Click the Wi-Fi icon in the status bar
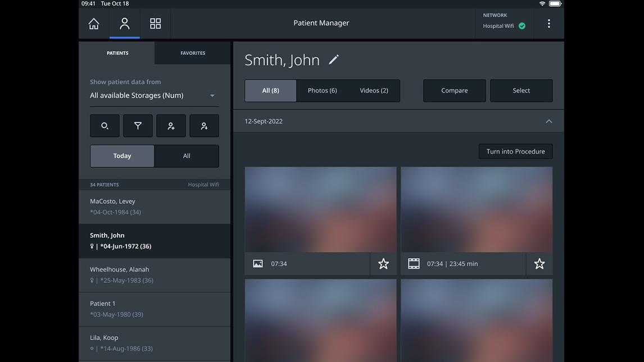The height and width of the screenshot is (362, 644). point(542,4)
